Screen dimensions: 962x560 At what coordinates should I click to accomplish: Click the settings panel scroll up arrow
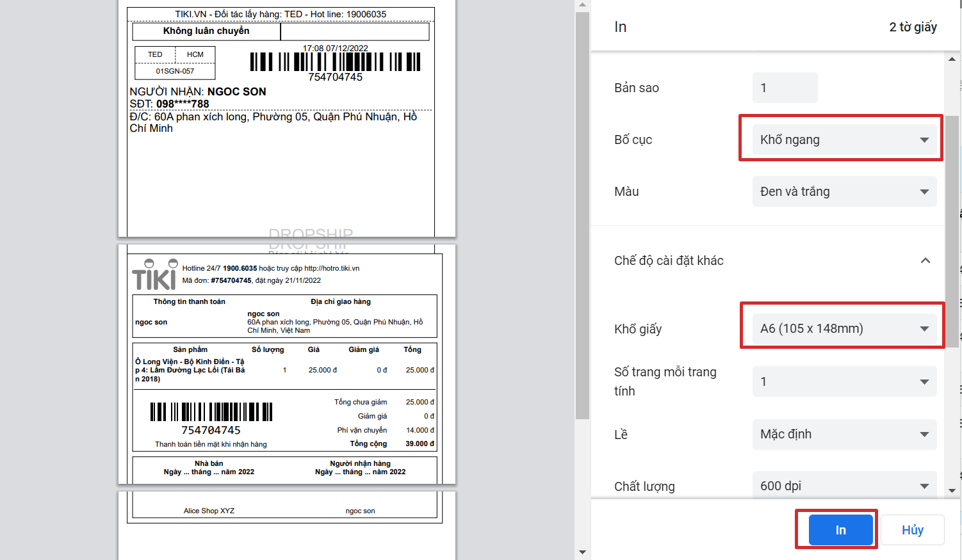pyautogui.click(x=952, y=59)
